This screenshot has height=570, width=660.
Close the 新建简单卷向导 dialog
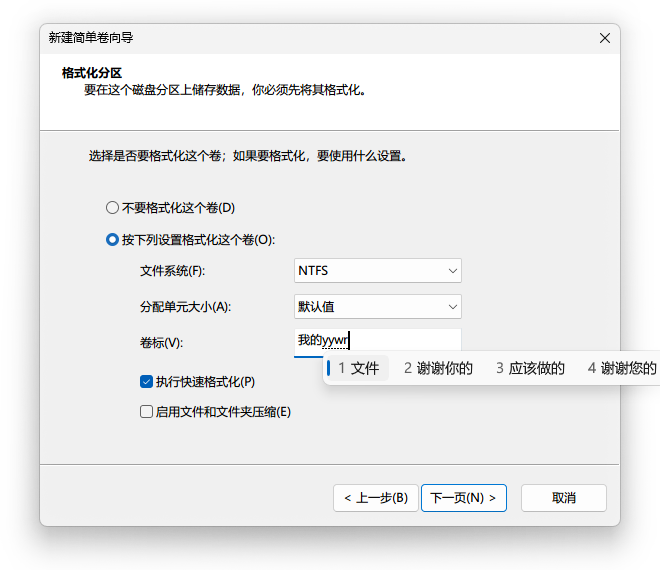tap(605, 38)
